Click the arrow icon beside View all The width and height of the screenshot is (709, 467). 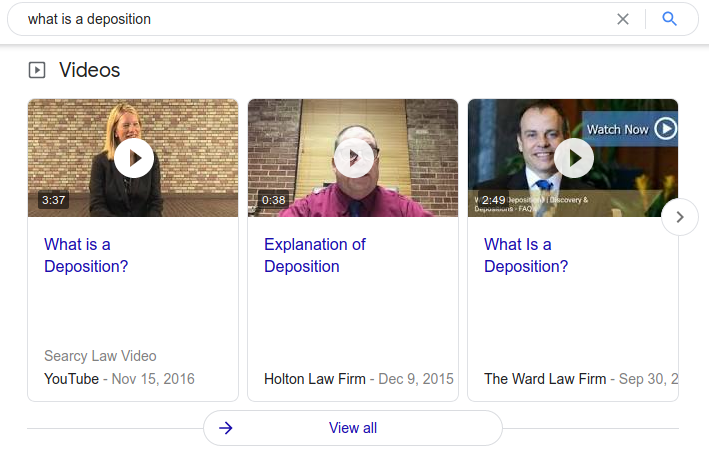click(x=226, y=428)
